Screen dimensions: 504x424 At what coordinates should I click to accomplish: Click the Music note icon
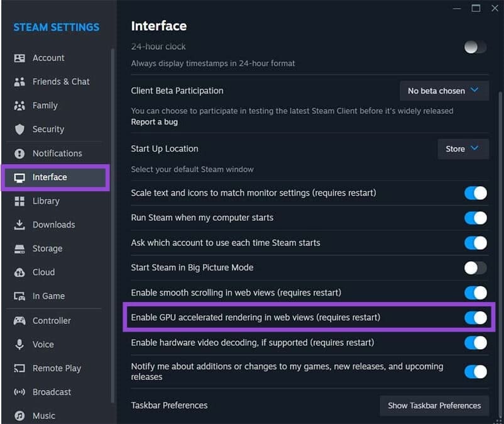coord(19,416)
